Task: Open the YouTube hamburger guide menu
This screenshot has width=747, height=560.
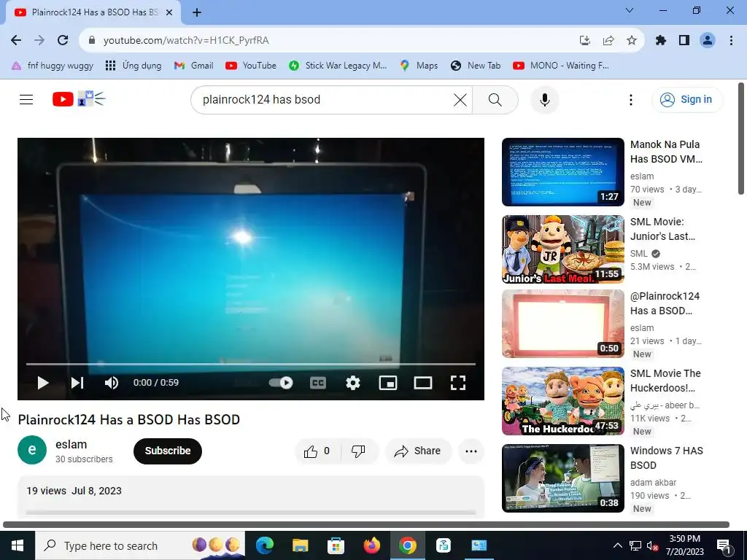Action: [x=26, y=99]
